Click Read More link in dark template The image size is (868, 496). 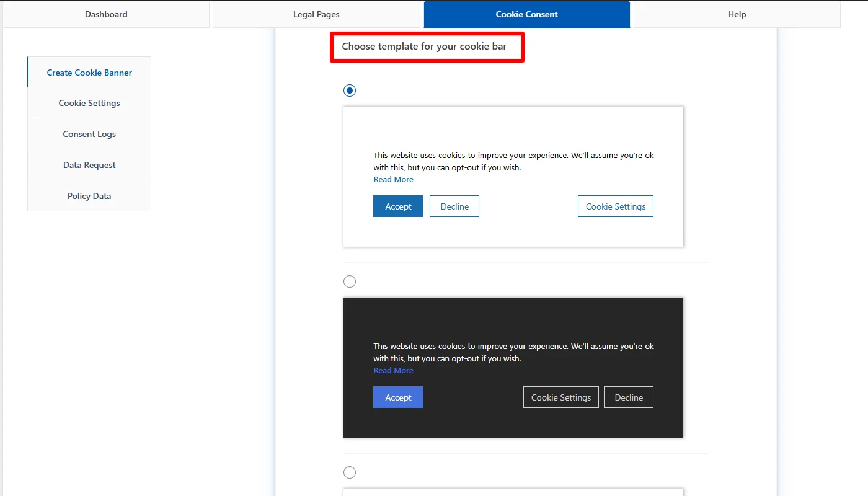[393, 371]
